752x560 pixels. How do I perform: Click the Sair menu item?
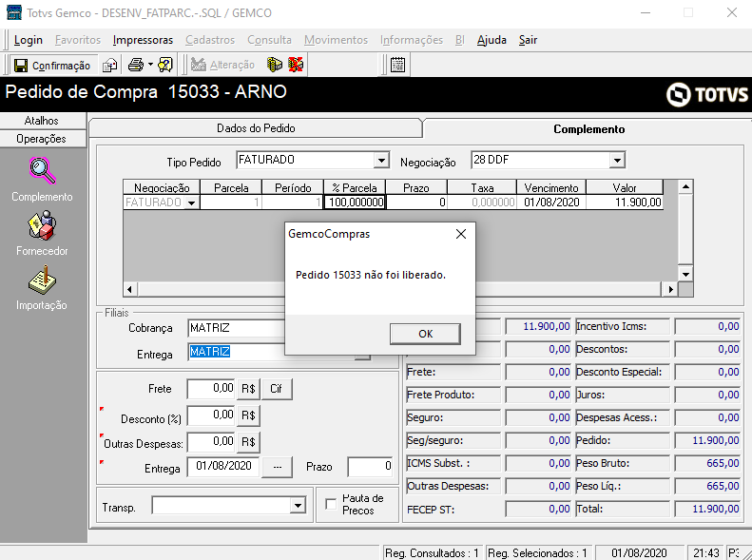click(528, 40)
